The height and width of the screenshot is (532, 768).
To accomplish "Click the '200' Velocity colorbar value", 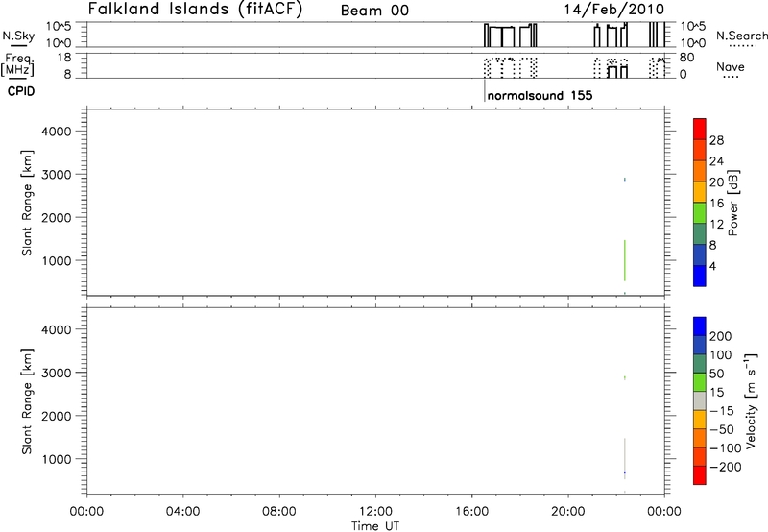I will 721,336.
